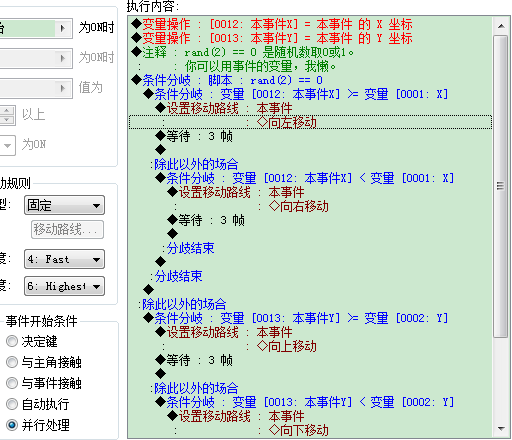Open the speed dropdown showing 4: Fast

click(x=64, y=259)
